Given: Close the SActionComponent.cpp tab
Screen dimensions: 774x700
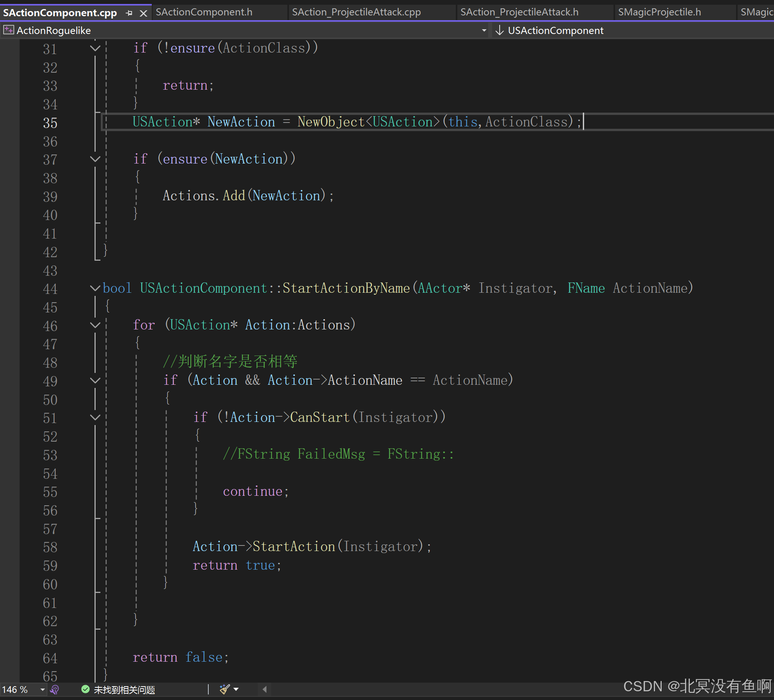Looking at the screenshot, I should [x=143, y=13].
